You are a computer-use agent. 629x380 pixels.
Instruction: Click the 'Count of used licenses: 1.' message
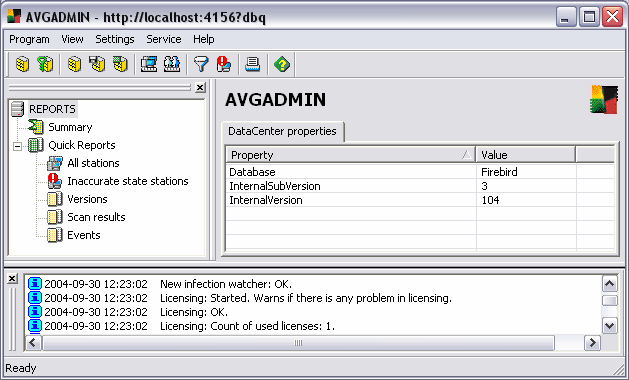(247, 326)
